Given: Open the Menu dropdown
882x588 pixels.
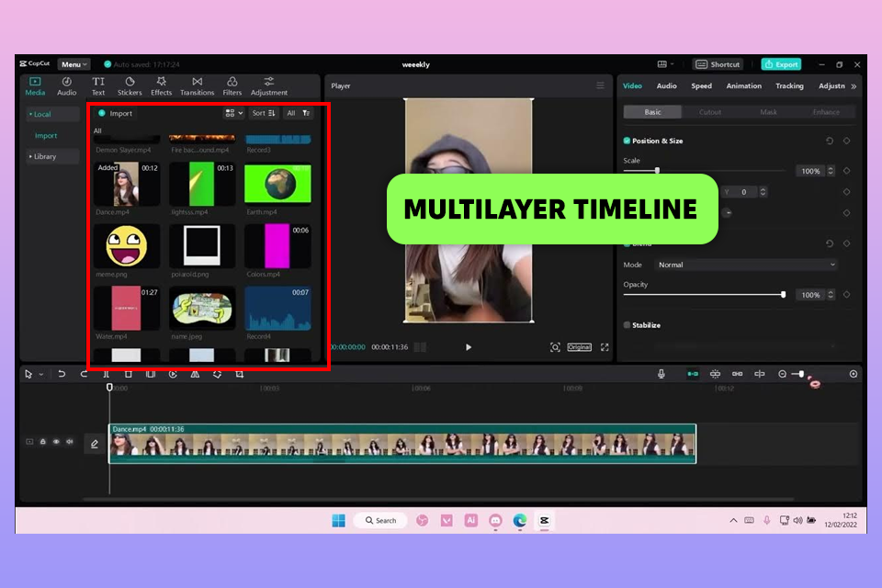Looking at the screenshot, I should 73,64.
